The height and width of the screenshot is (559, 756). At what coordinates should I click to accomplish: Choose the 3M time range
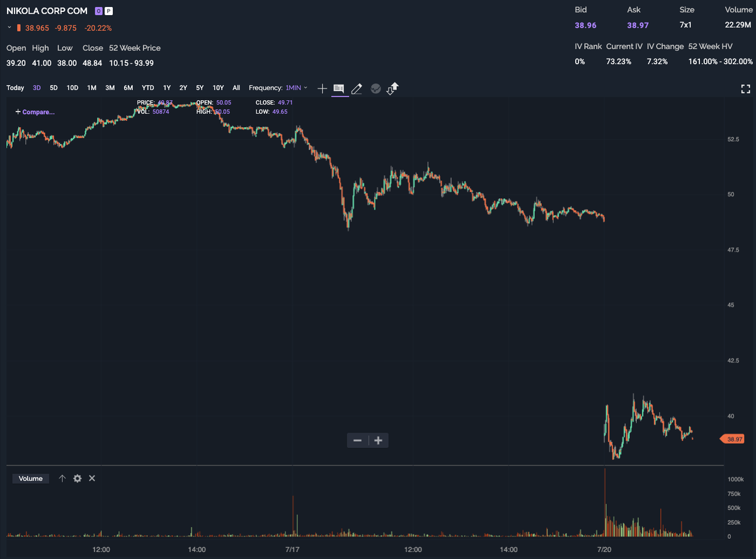110,88
